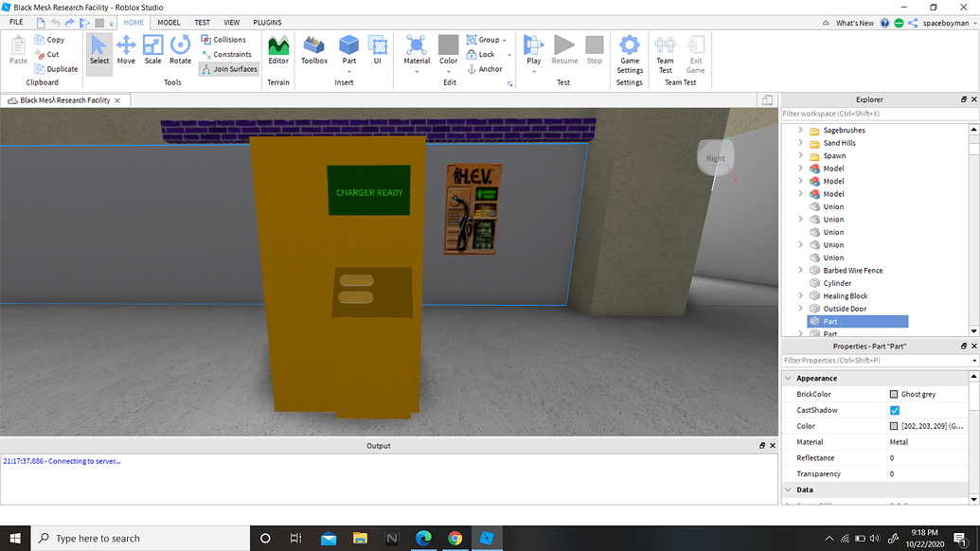Open the PLUGINS tab
The image size is (980, 551).
[267, 22]
